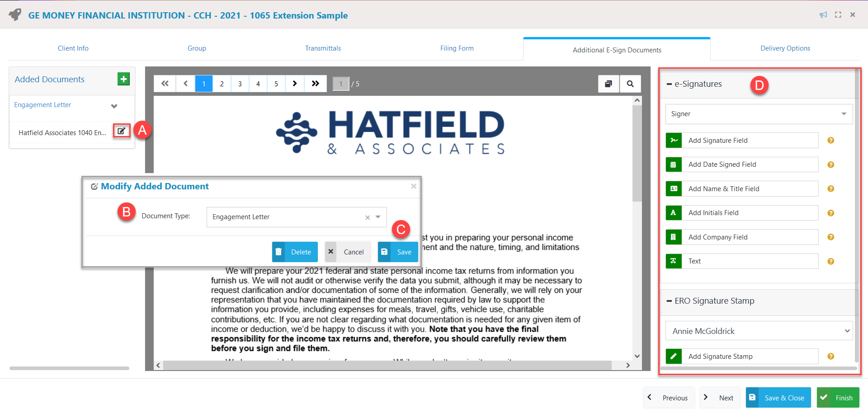The width and height of the screenshot is (868, 418).
Task: Open help for Add Company Field
Action: click(x=830, y=237)
